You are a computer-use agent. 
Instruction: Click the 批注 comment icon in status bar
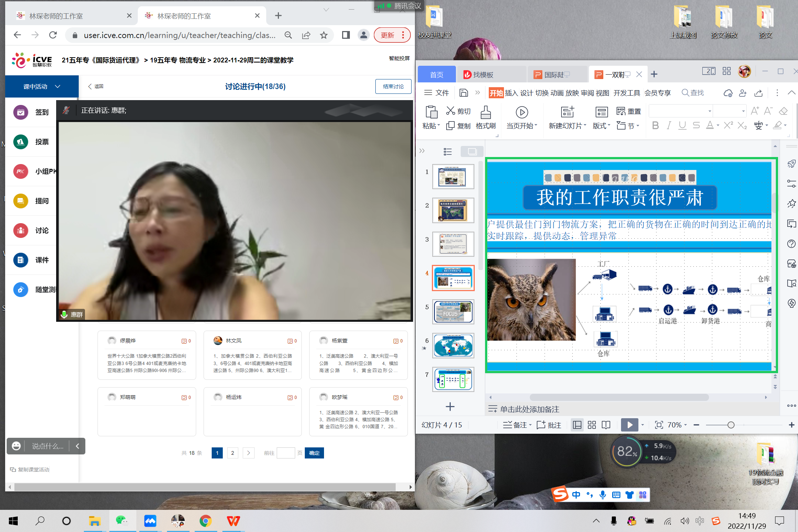541,425
